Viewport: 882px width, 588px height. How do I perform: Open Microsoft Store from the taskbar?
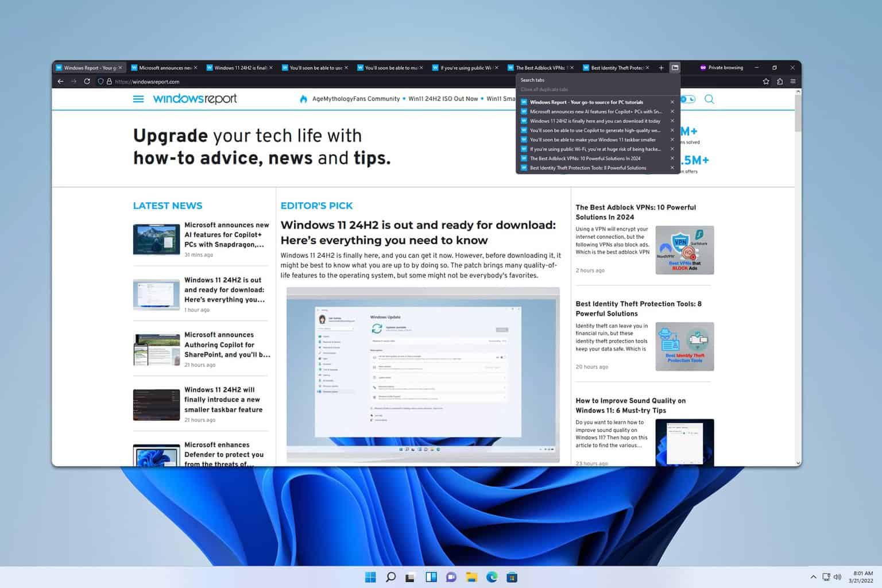coord(512,577)
